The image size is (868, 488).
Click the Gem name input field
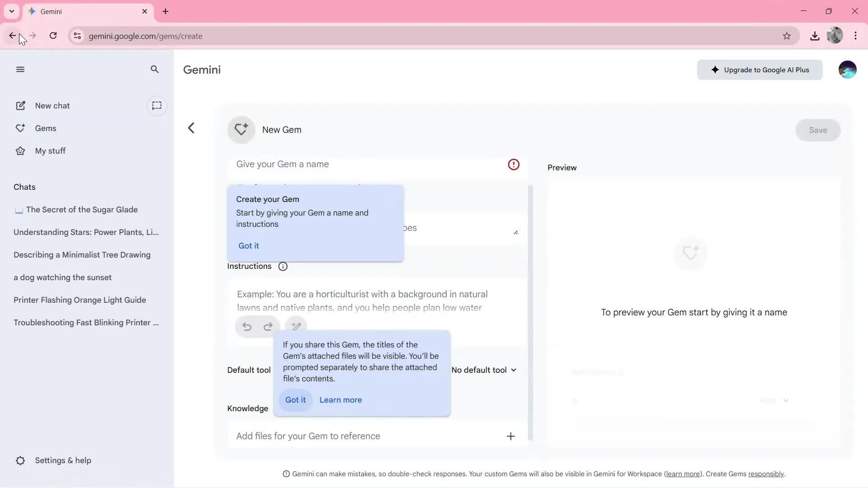362,164
